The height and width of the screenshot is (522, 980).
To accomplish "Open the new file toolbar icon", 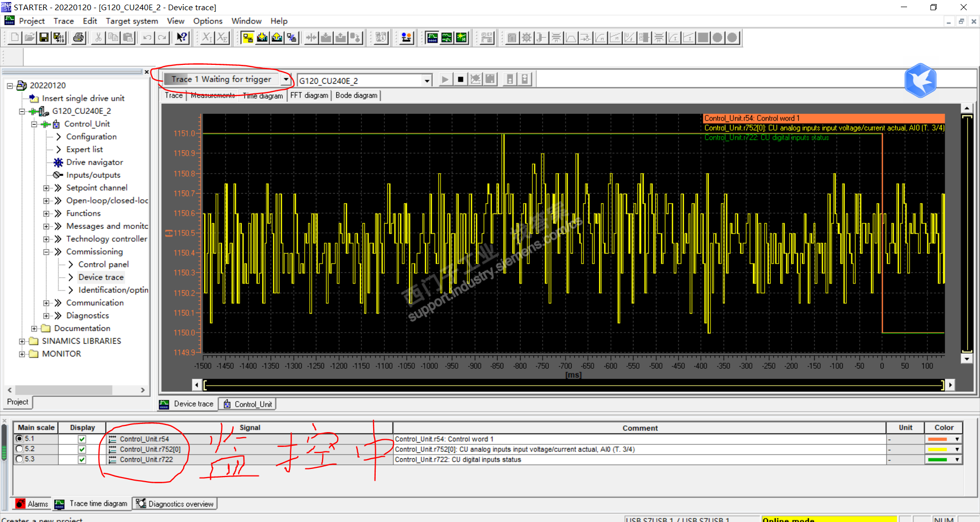I will coord(15,37).
